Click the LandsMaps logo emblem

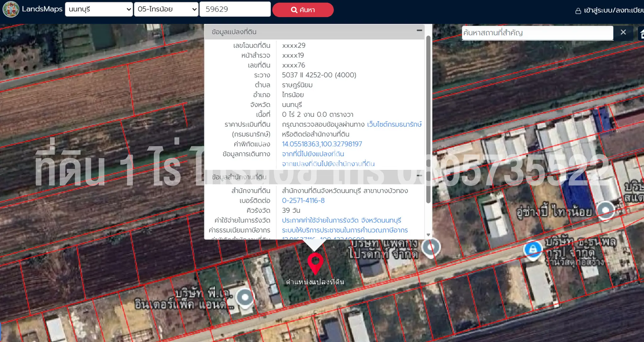pos(11,9)
